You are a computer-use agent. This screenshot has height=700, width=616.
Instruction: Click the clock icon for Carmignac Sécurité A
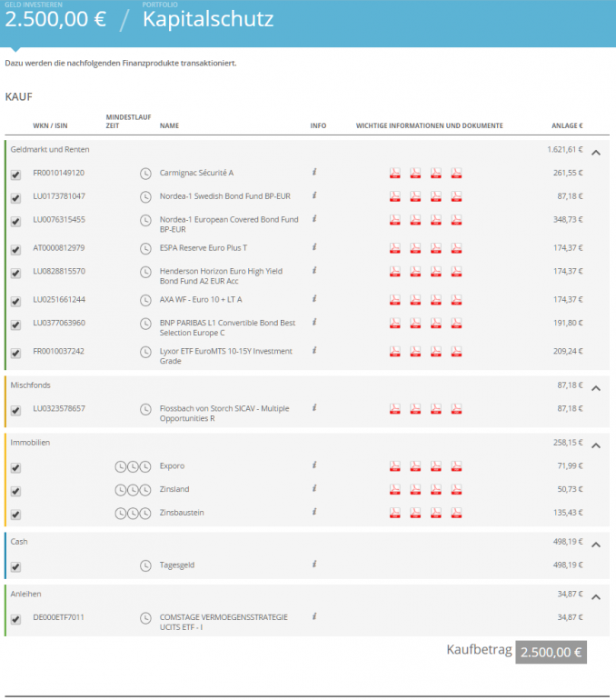point(145,174)
